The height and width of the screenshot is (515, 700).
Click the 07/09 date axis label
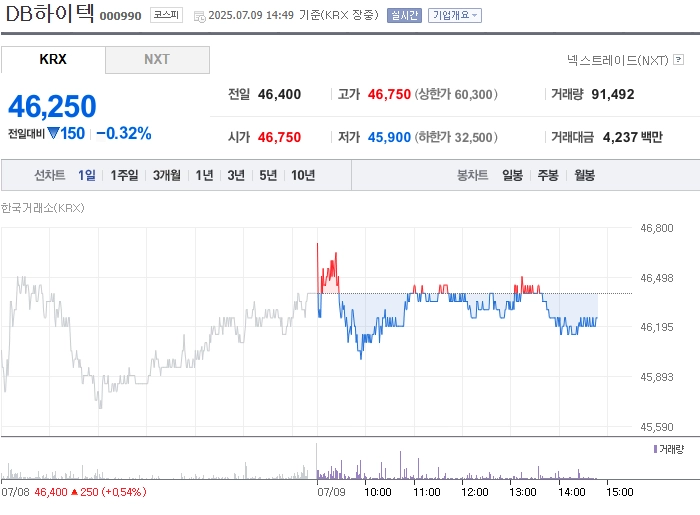(x=331, y=492)
